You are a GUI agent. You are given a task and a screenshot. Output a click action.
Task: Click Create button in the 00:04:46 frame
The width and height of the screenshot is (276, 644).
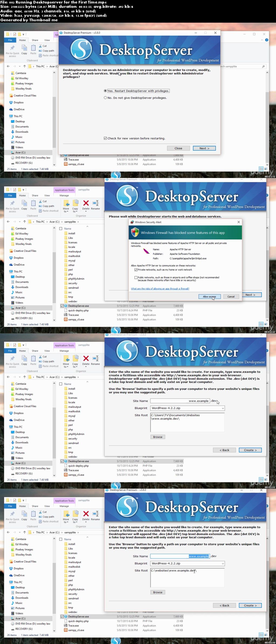250,605
